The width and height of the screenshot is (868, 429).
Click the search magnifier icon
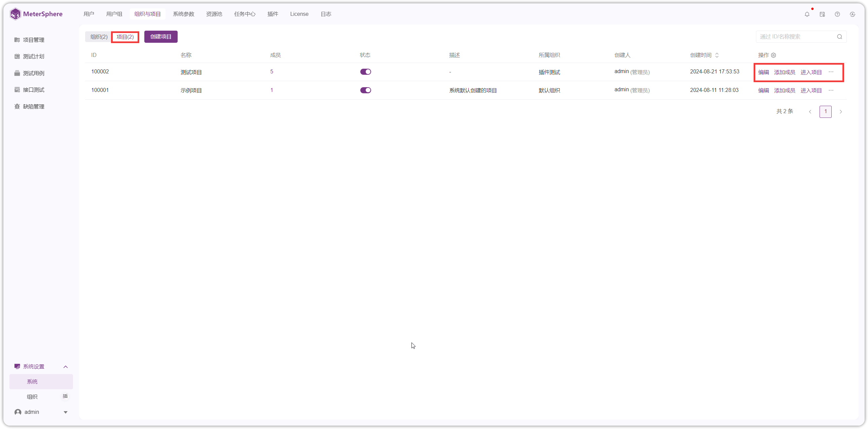pos(839,37)
